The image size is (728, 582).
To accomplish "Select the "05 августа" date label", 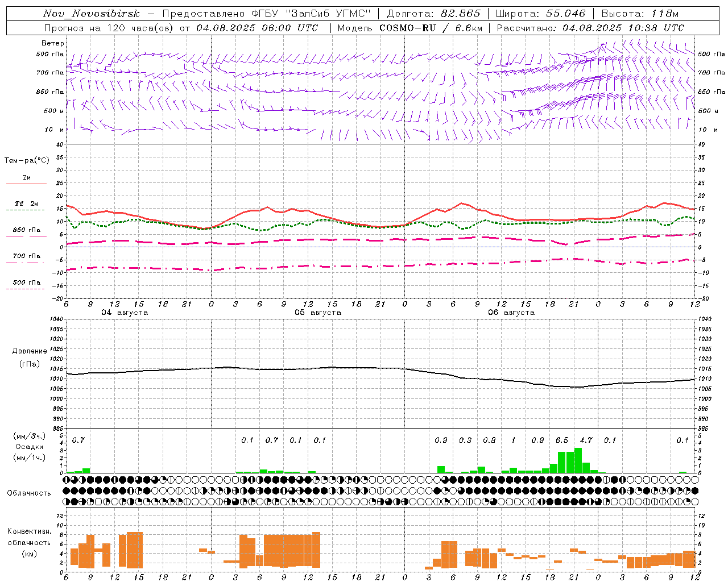I will (x=318, y=313).
